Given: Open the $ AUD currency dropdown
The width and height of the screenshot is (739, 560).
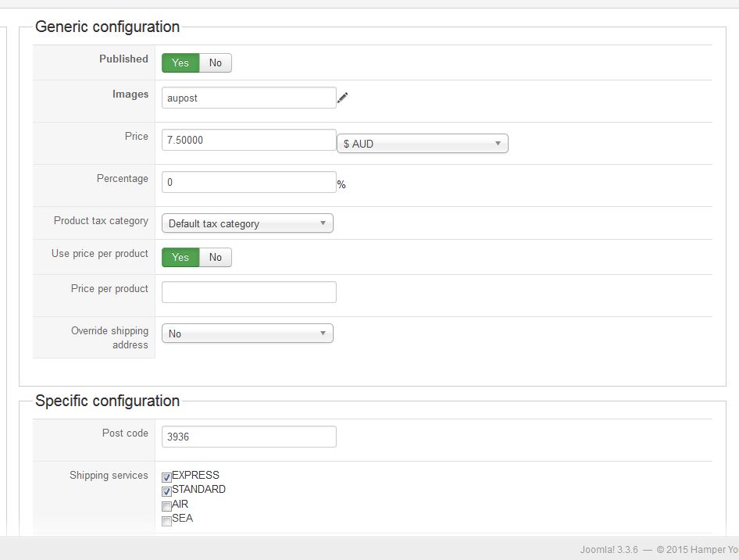Looking at the screenshot, I should pyautogui.click(x=423, y=143).
